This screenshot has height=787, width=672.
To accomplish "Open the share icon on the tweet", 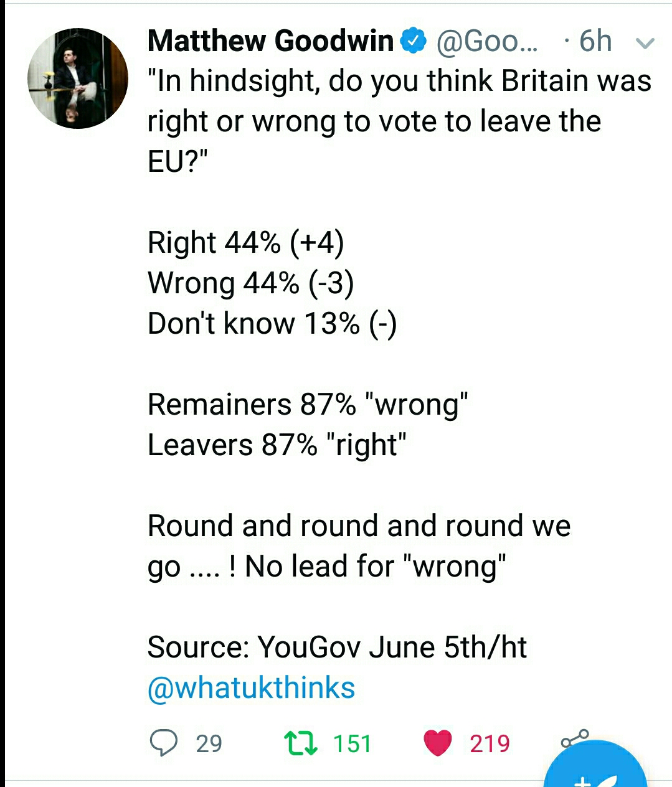I will tap(574, 738).
